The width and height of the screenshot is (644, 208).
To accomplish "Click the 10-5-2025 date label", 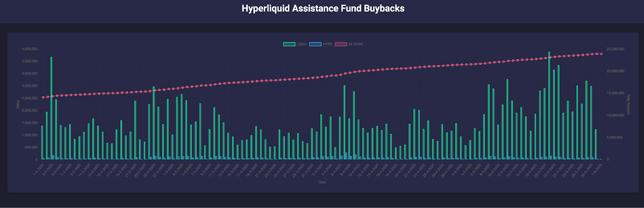I will pyautogui.click(x=493, y=170).
